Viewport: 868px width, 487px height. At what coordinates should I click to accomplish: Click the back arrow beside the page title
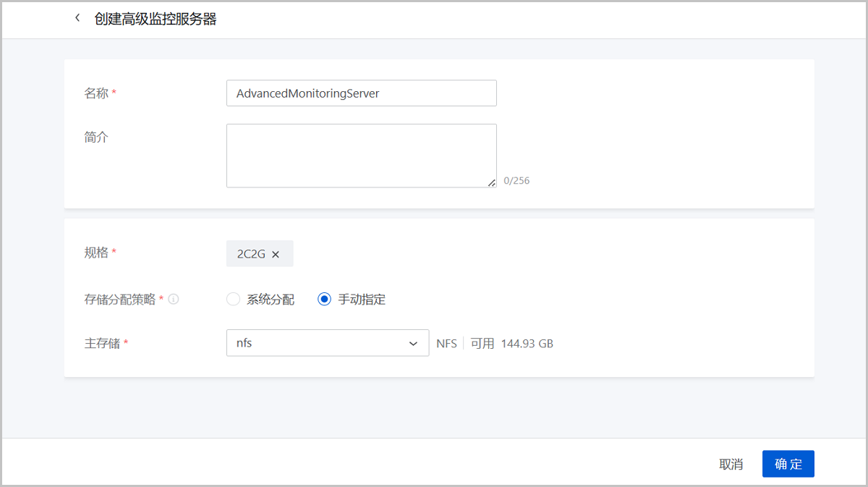(x=77, y=19)
